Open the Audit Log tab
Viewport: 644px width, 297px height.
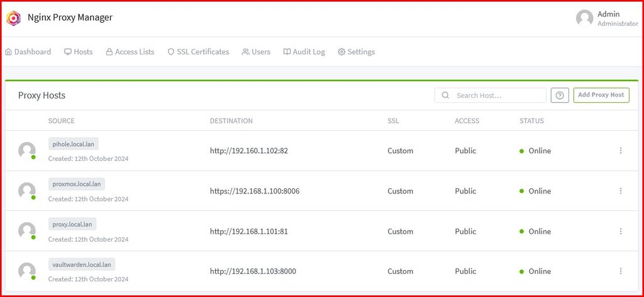point(304,51)
